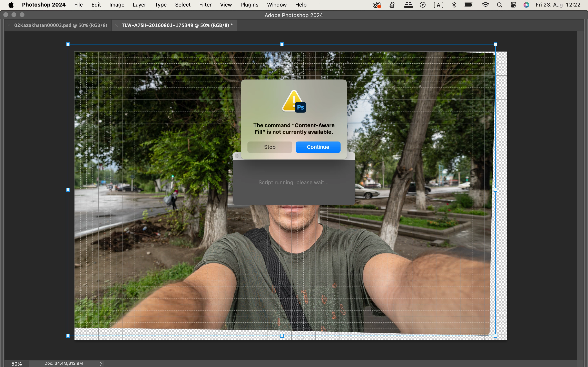Expand the document info status arrow
Screen dimensions: 588x367
[101, 363]
